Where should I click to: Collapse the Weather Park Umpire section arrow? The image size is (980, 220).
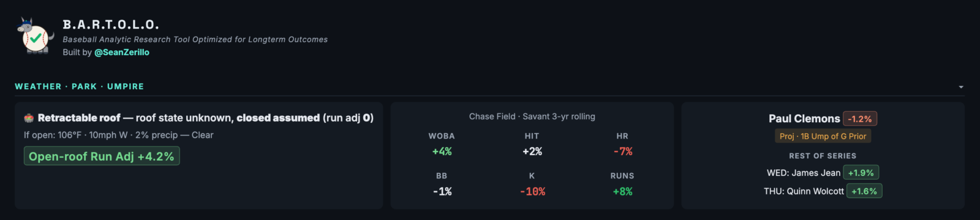961,87
